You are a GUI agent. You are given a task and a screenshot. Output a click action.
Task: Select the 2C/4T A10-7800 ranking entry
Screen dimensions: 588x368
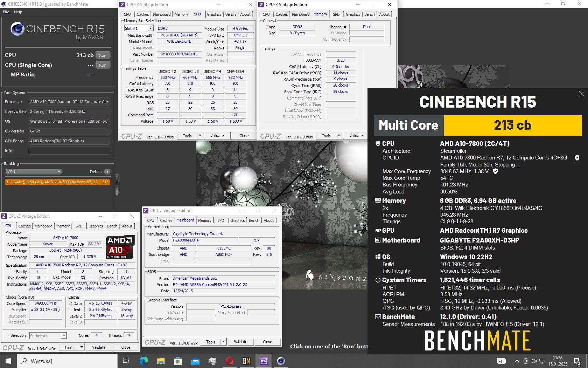point(57,182)
